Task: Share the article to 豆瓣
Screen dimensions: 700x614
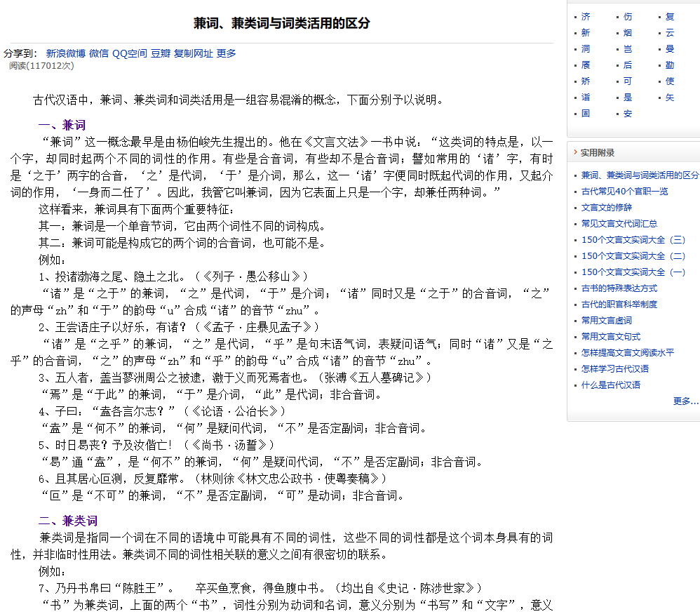Action: click(160, 53)
